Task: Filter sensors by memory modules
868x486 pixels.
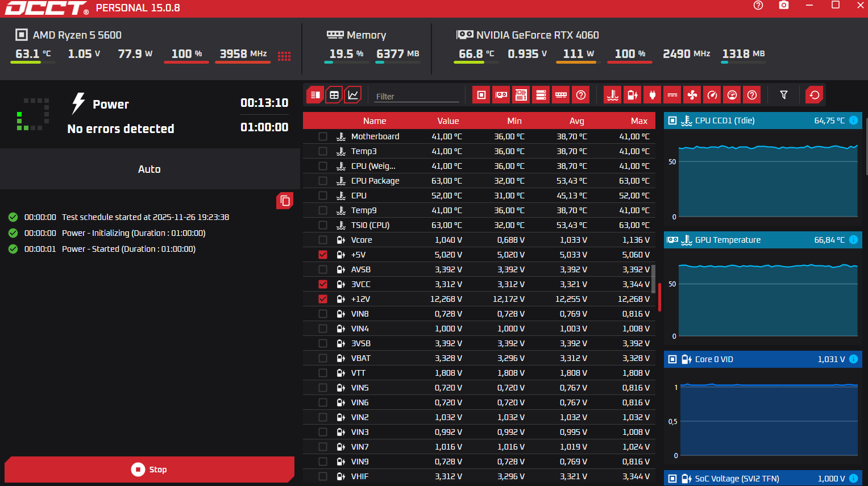Action: [x=561, y=95]
